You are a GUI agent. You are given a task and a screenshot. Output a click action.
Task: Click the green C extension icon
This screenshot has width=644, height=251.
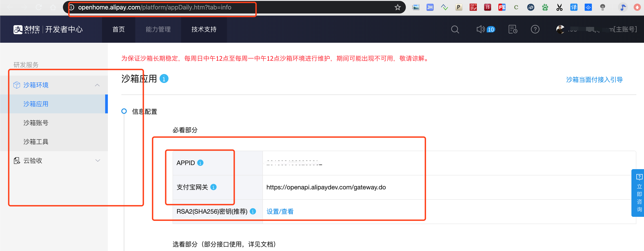point(516,7)
